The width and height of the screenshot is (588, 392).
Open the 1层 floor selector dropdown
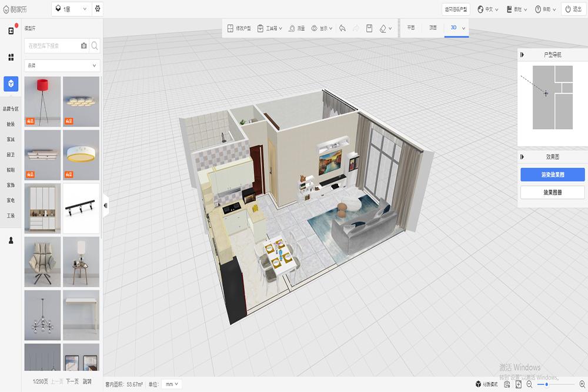coord(72,9)
